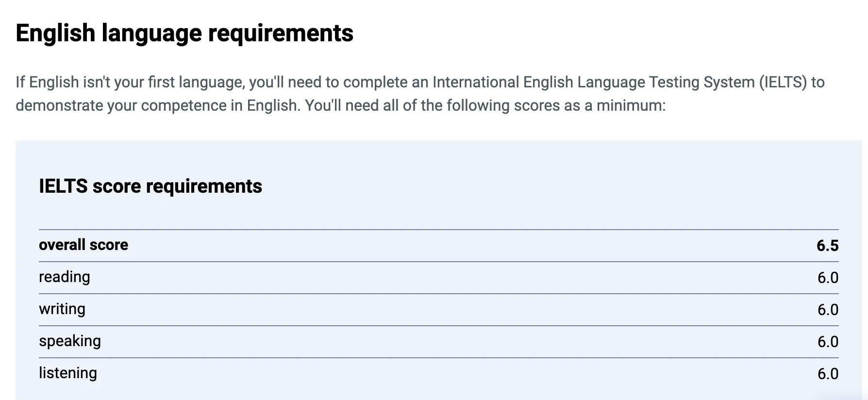Viewport: 868px width, 400px height.
Task: Click "International English Language" in the intro paragraph
Action: point(539,83)
